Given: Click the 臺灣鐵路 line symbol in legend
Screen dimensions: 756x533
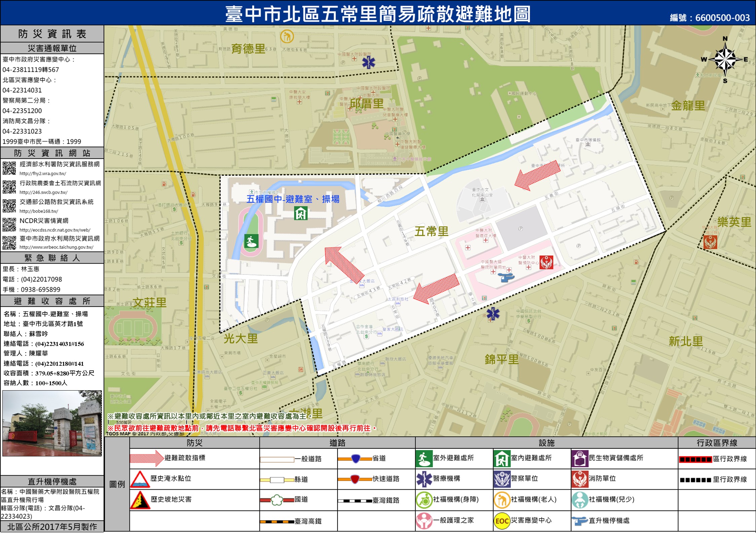Looking at the screenshot, I should (x=355, y=501).
